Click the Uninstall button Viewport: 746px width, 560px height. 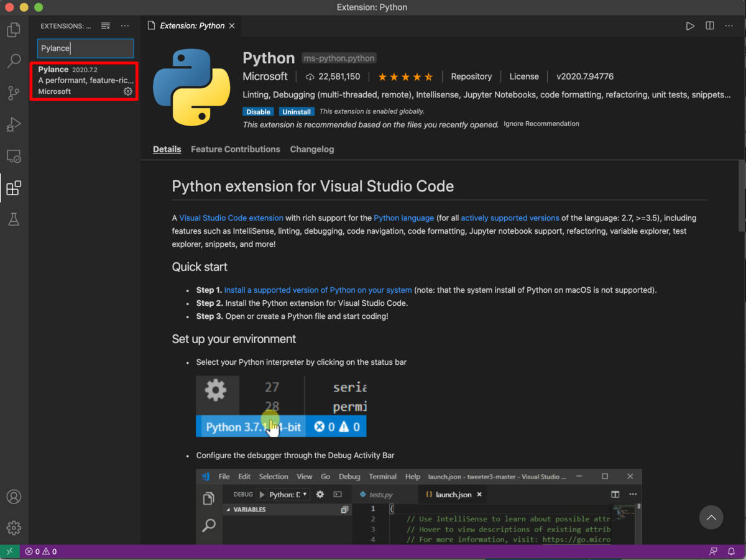pos(297,112)
